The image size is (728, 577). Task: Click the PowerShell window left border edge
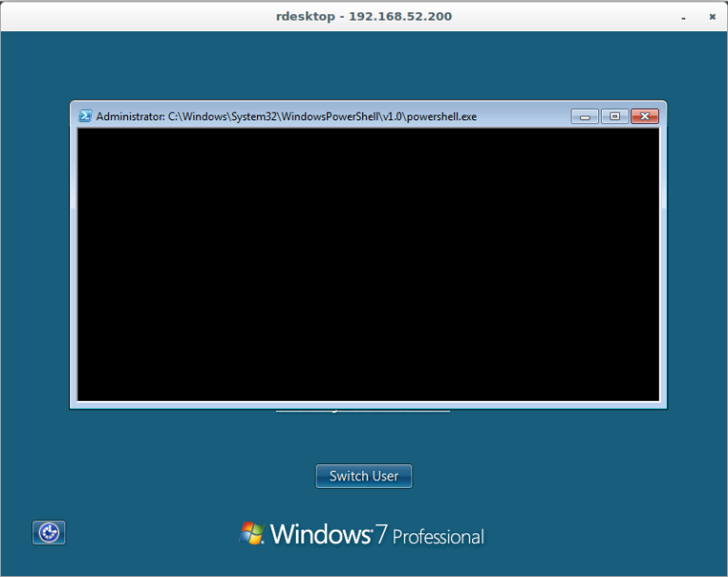point(73,265)
